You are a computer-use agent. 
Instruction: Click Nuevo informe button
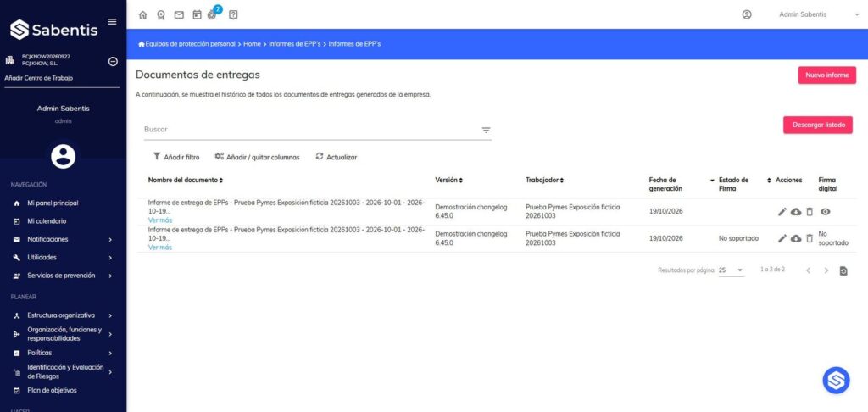tap(827, 75)
